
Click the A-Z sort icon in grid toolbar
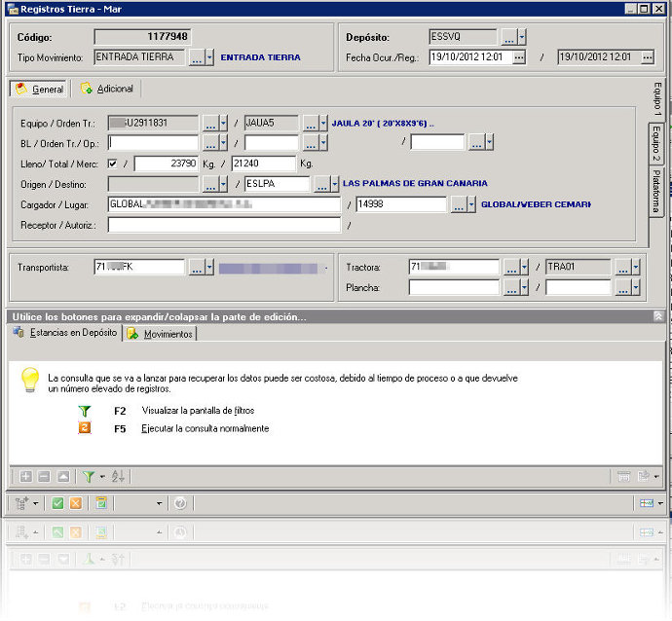pyautogui.click(x=118, y=476)
